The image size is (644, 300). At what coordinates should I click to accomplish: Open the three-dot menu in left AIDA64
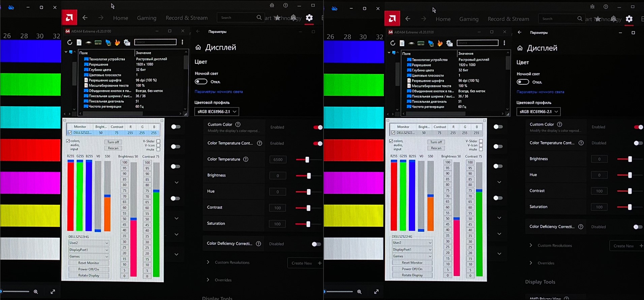182,42
